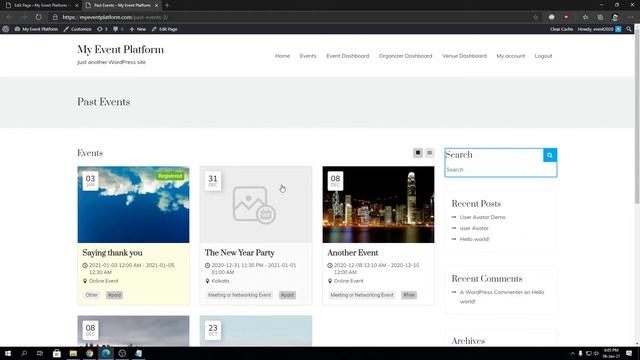
Task: Click the browser forward button
Action: (24, 17)
